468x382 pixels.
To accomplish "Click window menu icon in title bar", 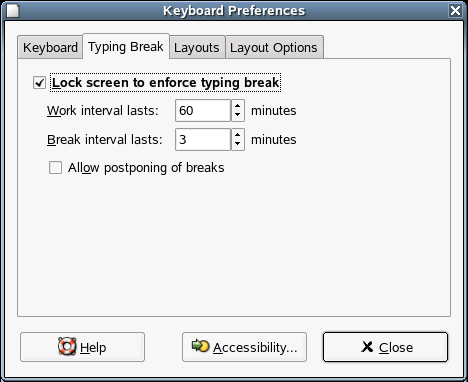I will point(13,10).
